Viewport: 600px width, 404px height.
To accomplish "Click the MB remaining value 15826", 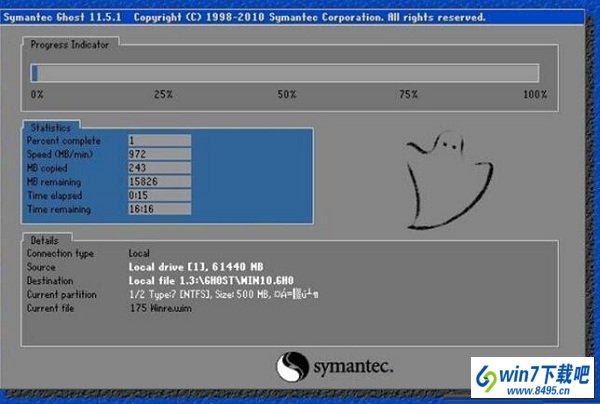I will pyautogui.click(x=160, y=181).
